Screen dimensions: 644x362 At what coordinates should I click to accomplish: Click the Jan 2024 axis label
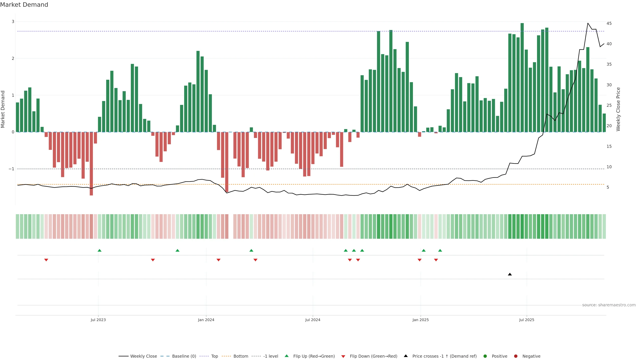click(206, 320)
